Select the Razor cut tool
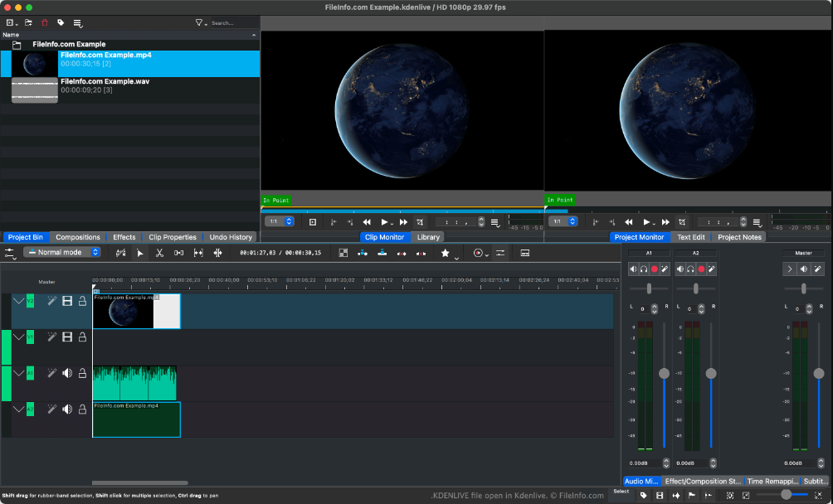Image resolution: width=833 pixels, height=504 pixels. coord(159,253)
